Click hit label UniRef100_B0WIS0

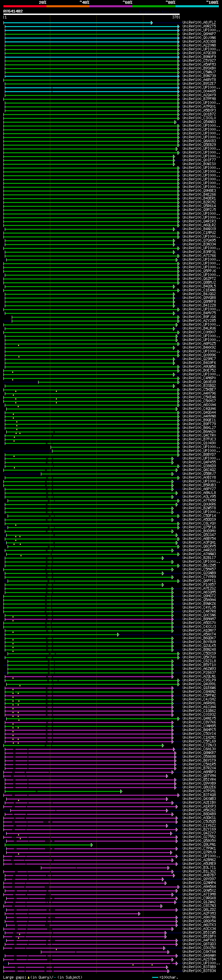pos(199,164)
